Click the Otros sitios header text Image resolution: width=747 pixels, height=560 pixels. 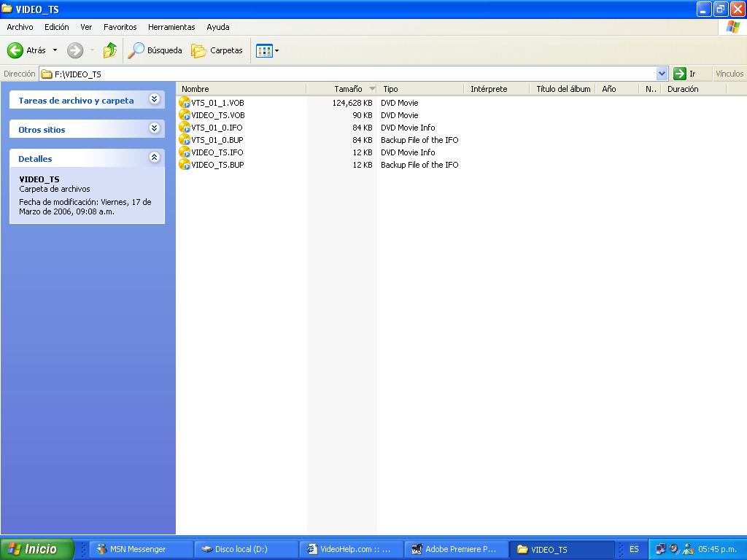click(x=42, y=130)
